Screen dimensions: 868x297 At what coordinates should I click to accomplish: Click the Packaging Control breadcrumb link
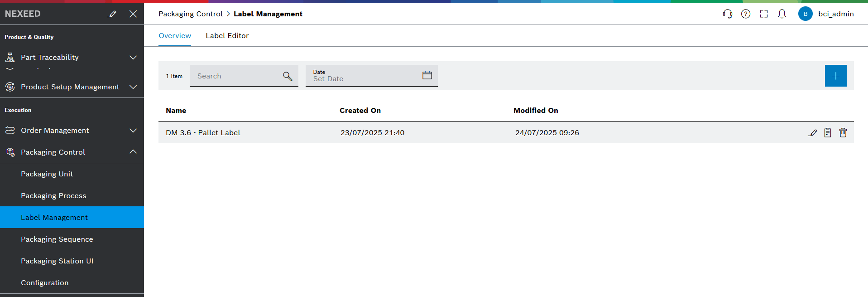191,14
